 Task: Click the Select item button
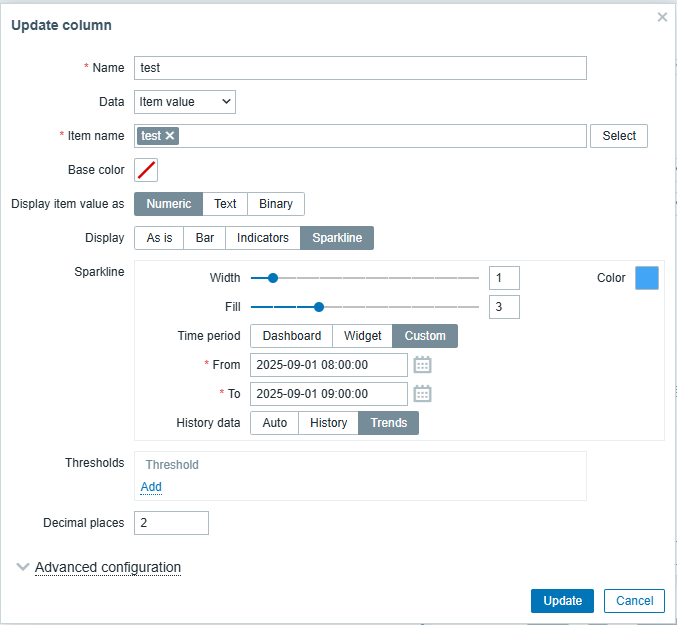click(618, 136)
